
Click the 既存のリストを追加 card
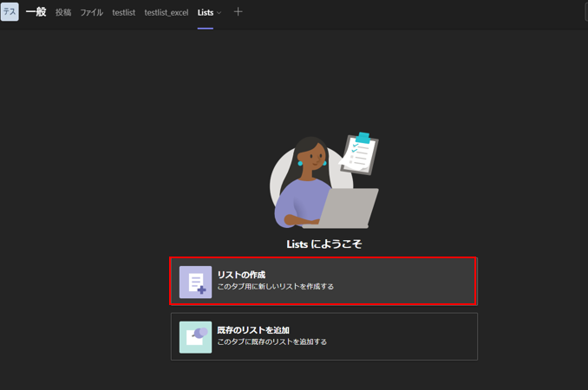[x=324, y=336]
